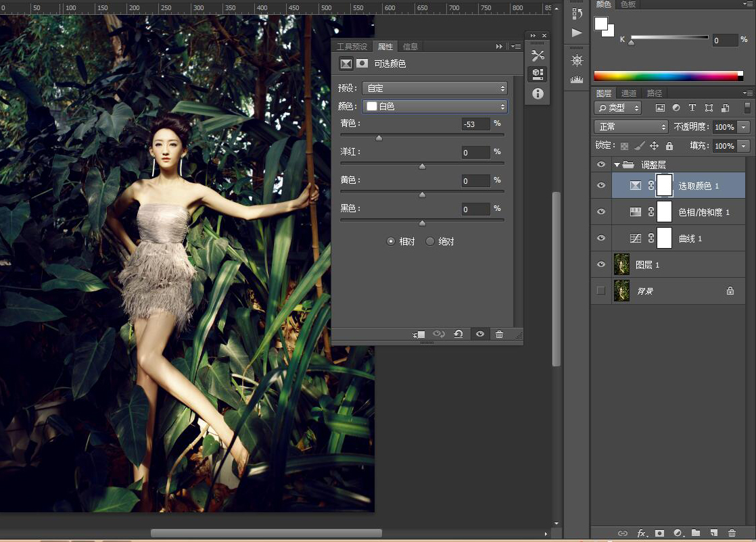Create new fill or adjustment layer
The height and width of the screenshot is (542, 756).
point(678,533)
